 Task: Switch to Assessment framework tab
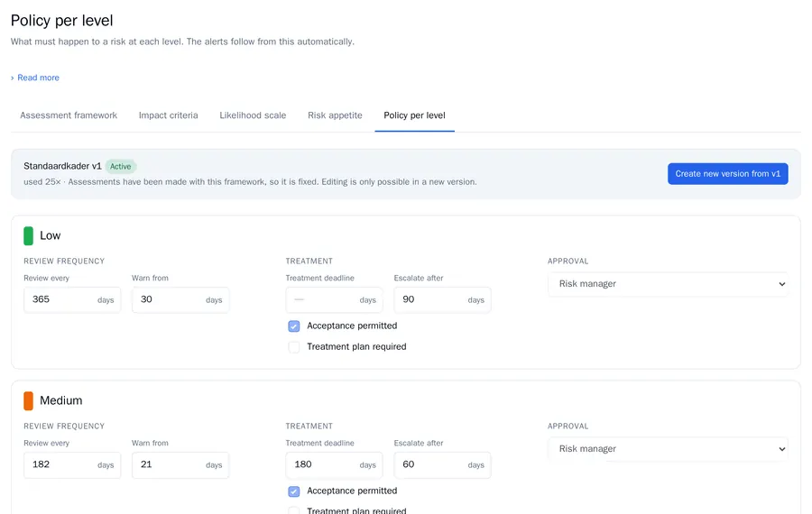(69, 115)
